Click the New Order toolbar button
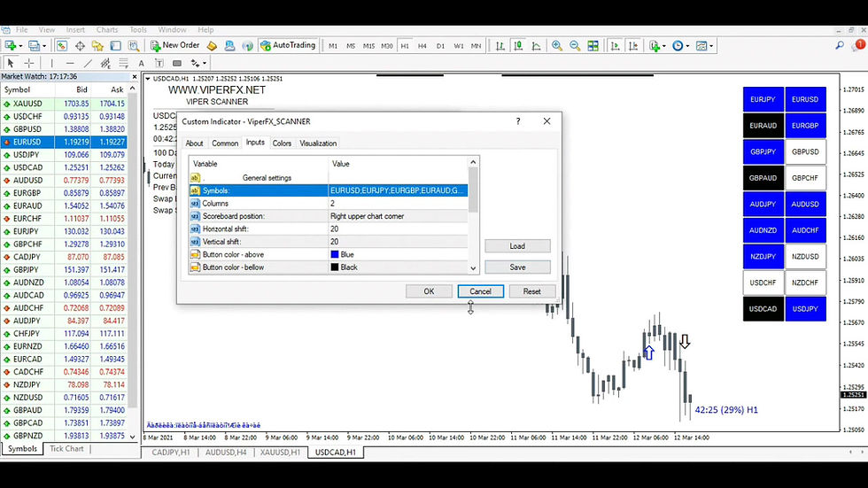 [175, 45]
